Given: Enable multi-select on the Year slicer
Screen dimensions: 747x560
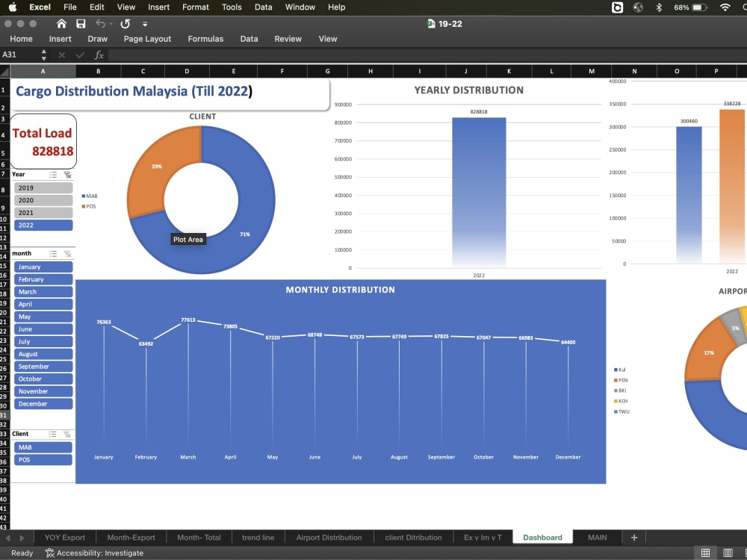Looking at the screenshot, I should [x=54, y=174].
